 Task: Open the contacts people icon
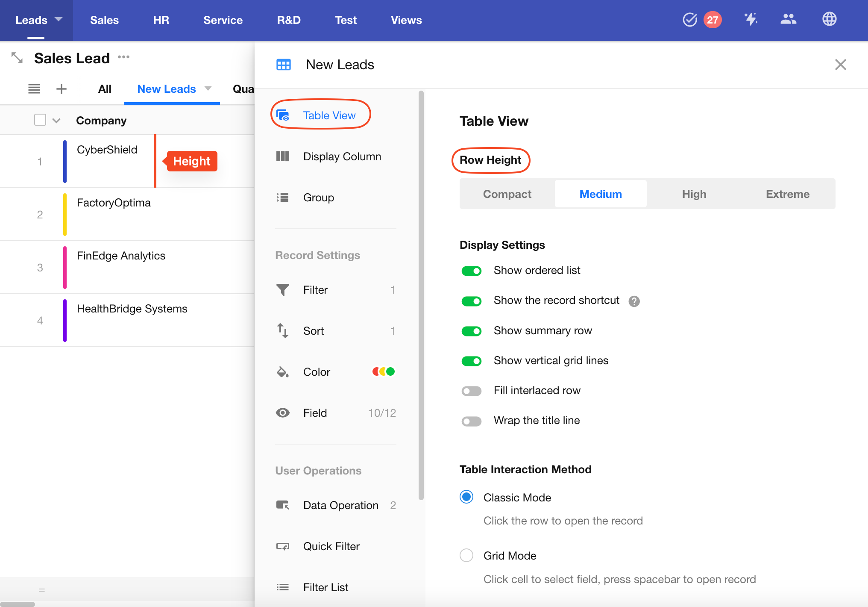coord(788,19)
